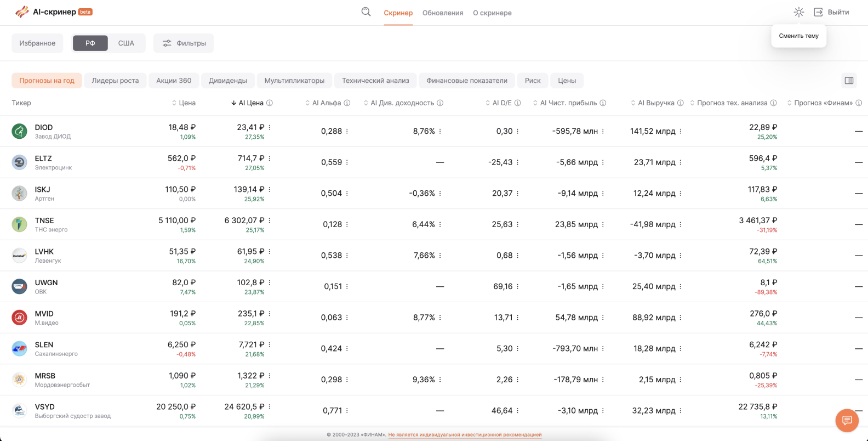
Task: Sort by Прогноз «Финам» column
Action: 820,103
